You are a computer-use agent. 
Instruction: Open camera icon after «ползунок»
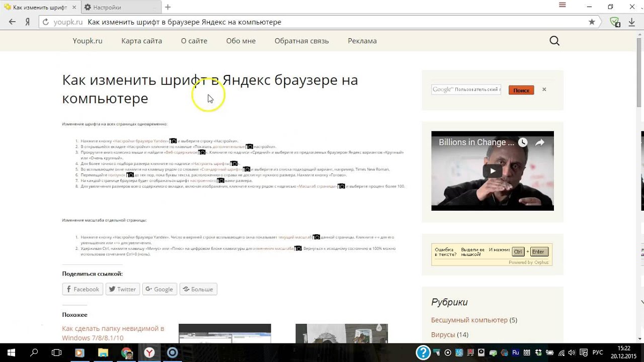[x=130, y=175]
